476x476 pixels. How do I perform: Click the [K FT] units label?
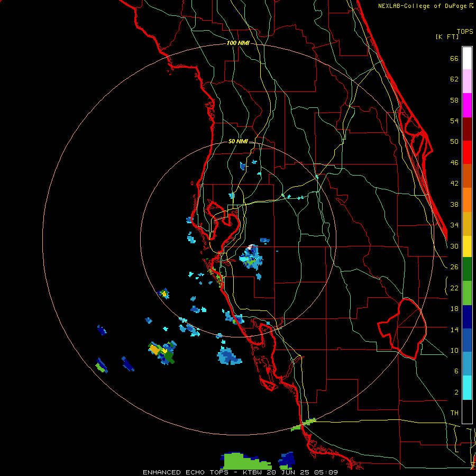pyautogui.click(x=447, y=36)
